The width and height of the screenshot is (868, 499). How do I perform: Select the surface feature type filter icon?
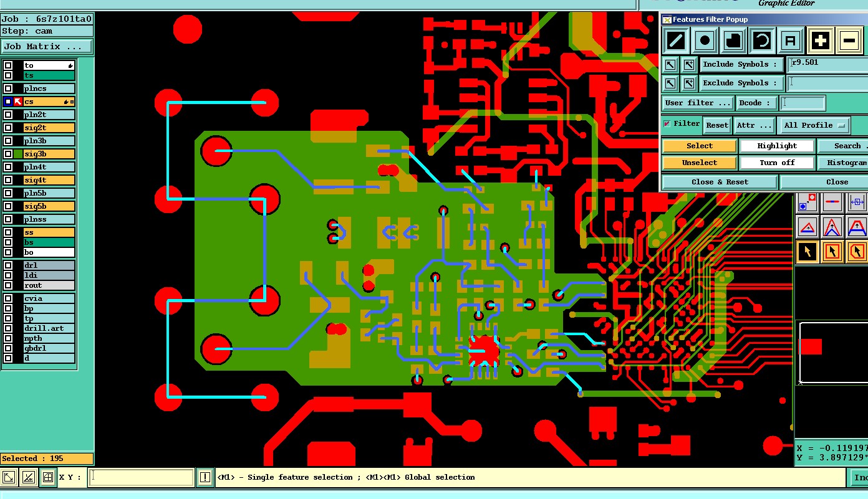pyautogui.click(x=733, y=41)
